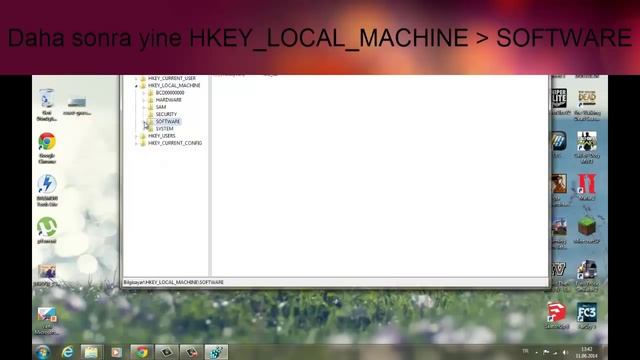Select the HKEY_USERS key
Image resolution: width=640 pixels, height=360 pixels.
click(x=162, y=136)
